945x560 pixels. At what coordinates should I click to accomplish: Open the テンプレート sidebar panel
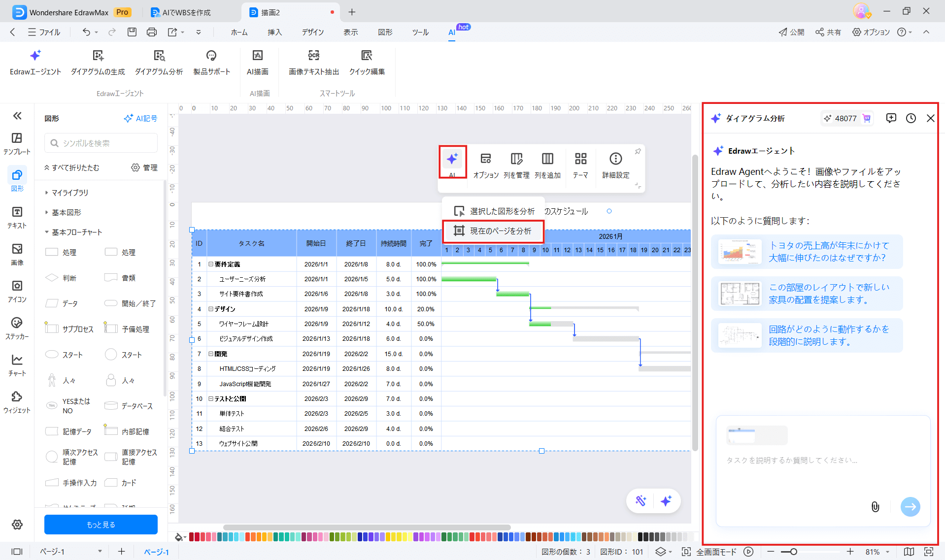[17, 143]
